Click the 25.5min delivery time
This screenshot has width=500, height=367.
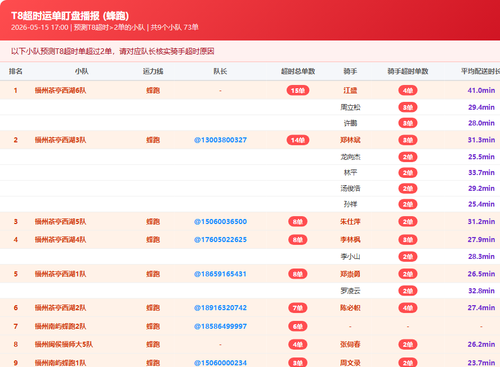tap(481, 157)
